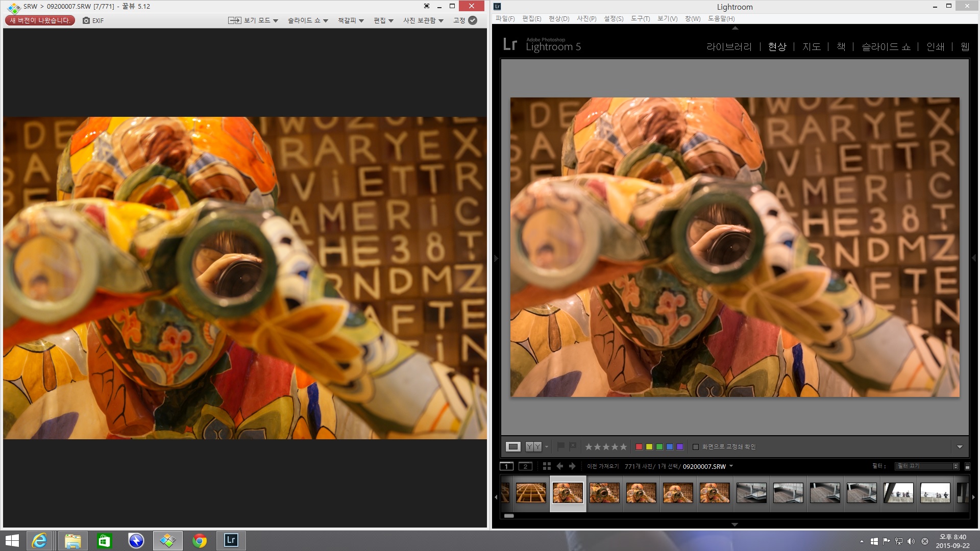Viewport: 980px width, 551px height.
Task: Click the EXIF camera icon in viewer
Action: (86, 20)
